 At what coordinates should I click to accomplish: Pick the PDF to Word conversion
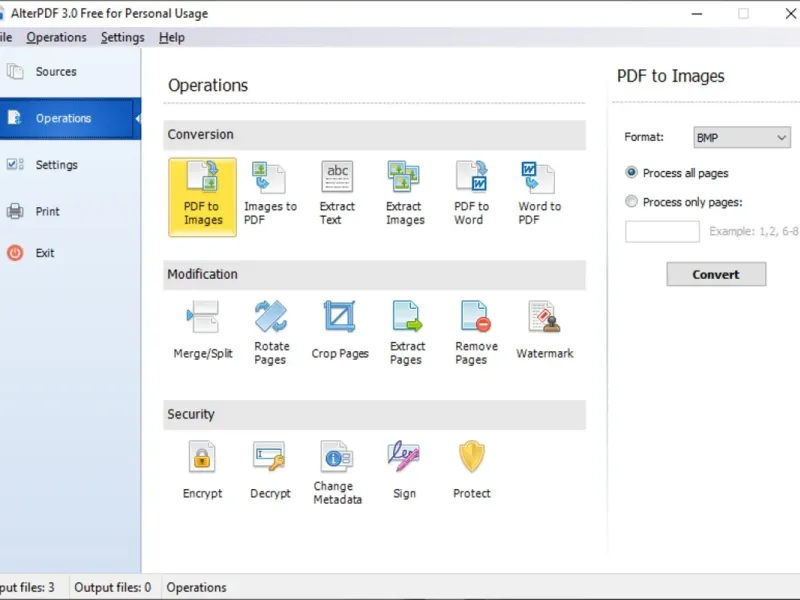[472, 194]
